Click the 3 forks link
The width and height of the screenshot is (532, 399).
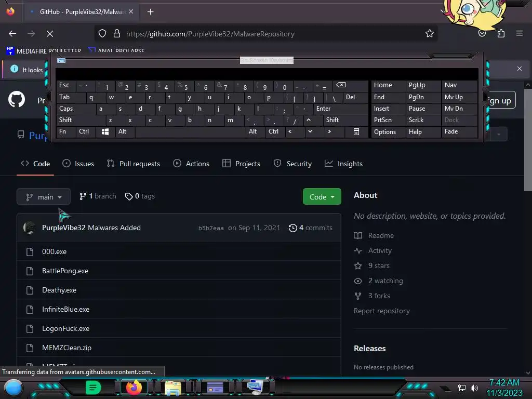tap(372, 296)
